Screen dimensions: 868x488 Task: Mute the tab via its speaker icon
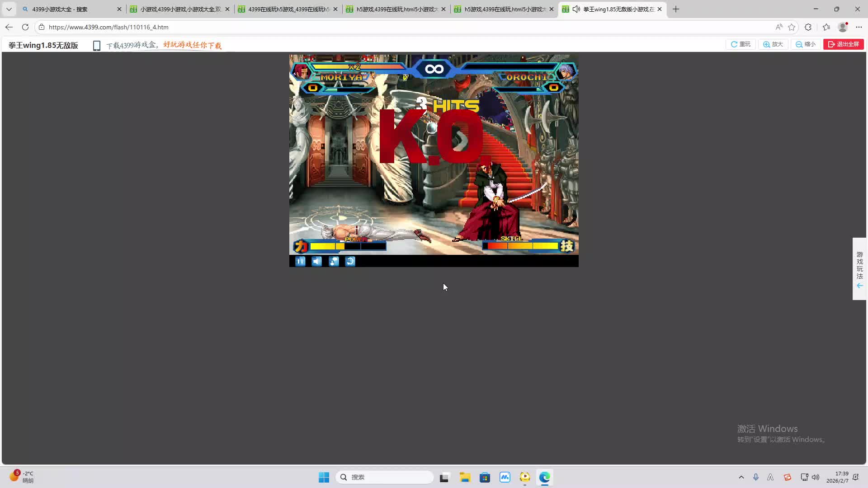(576, 9)
